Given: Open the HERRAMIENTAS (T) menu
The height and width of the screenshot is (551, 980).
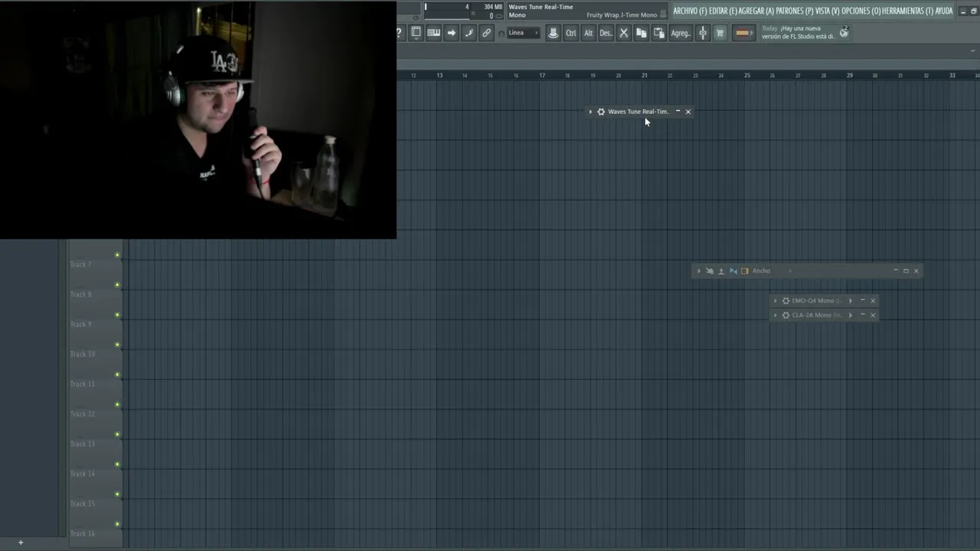Looking at the screenshot, I should [906, 11].
